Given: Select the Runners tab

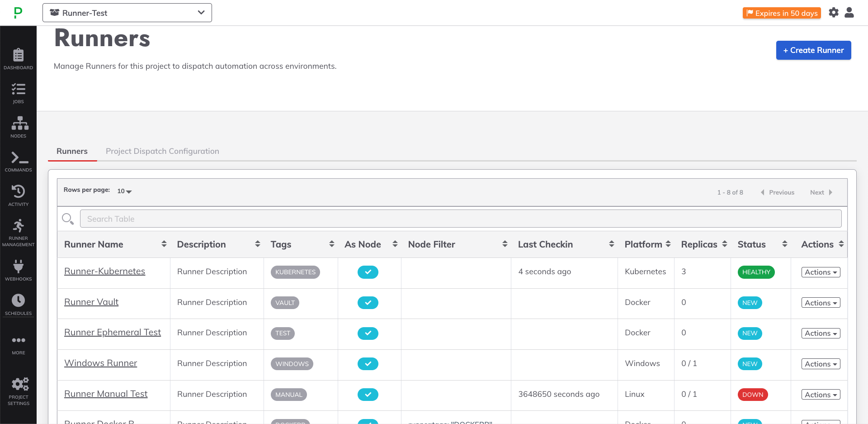Looking at the screenshot, I should coord(72,151).
